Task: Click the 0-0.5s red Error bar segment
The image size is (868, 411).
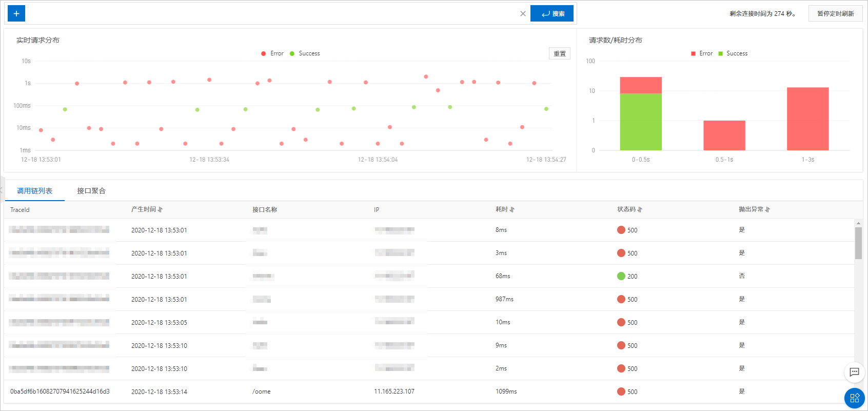Action: pos(641,85)
